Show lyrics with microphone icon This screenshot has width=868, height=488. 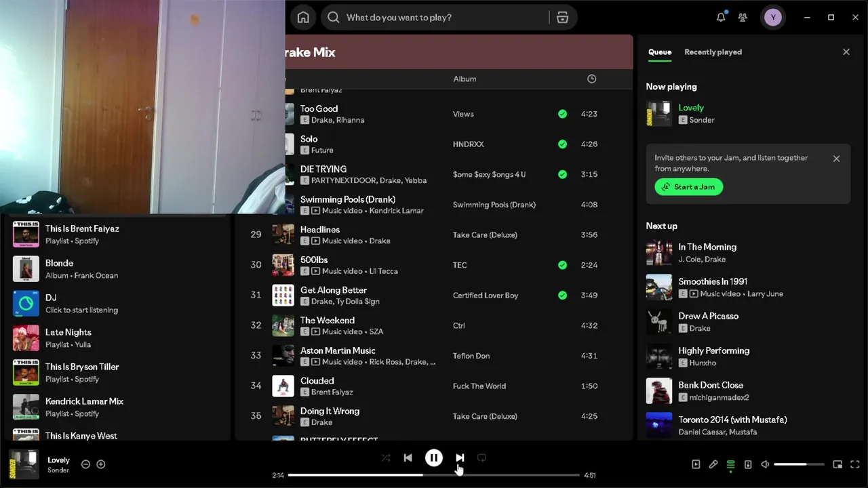(x=713, y=464)
